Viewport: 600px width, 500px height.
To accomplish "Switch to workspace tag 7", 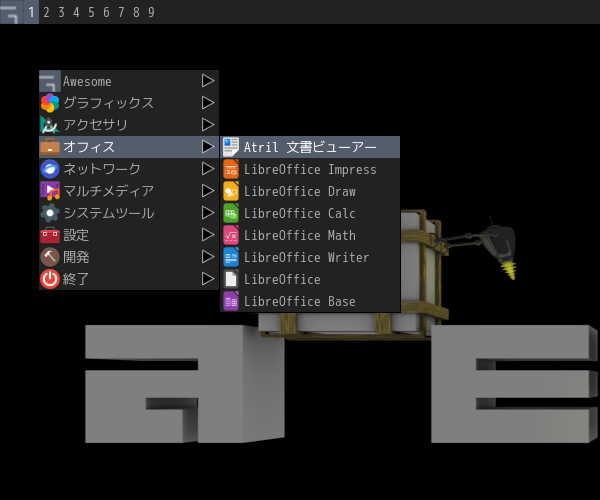I will pyautogui.click(x=121, y=12).
